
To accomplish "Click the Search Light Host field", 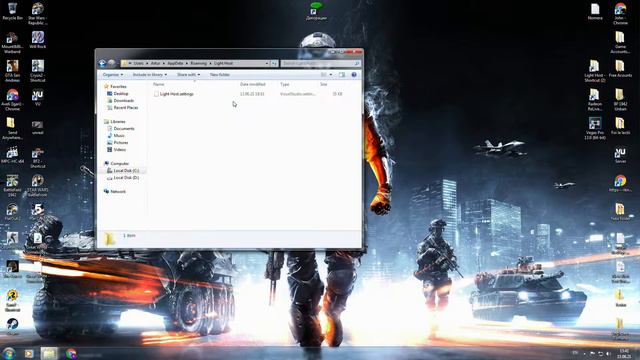I will 320,63.
